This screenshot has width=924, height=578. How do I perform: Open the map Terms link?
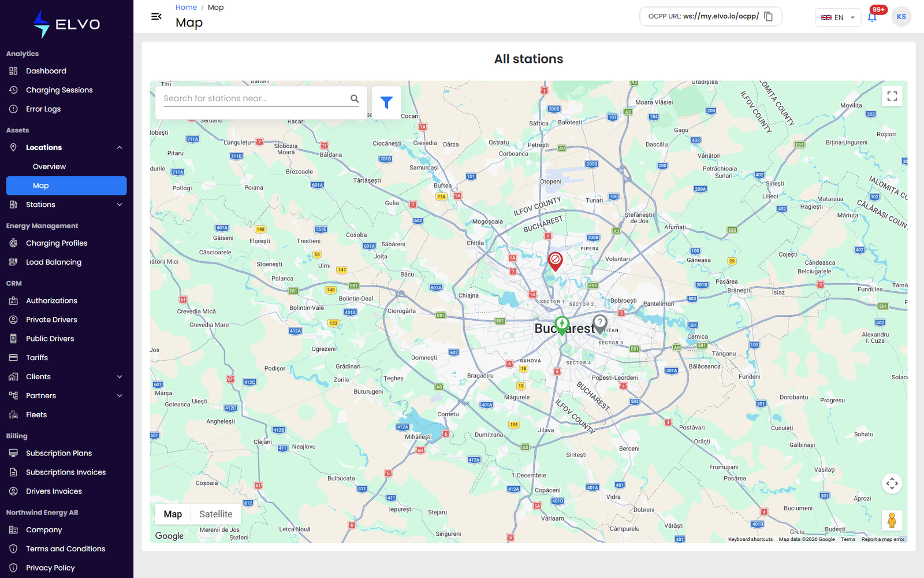(x=848, y=539)
